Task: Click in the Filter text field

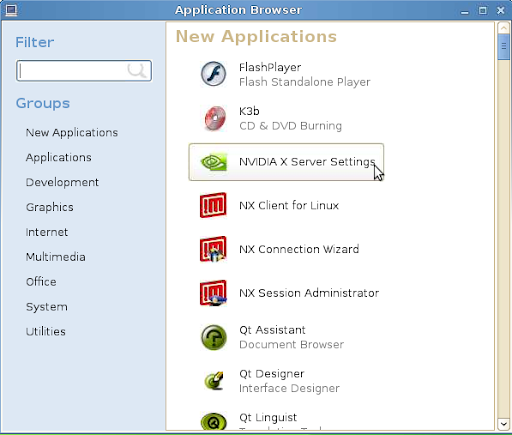Action: [x=84, y=71]
